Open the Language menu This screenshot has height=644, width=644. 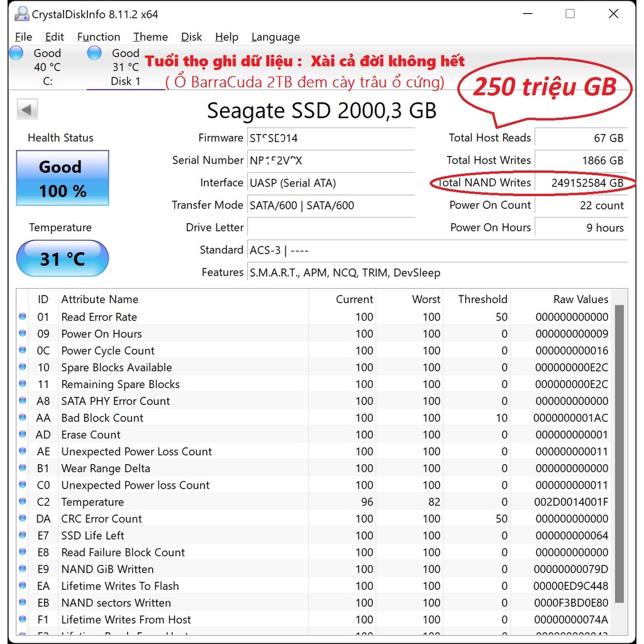[x=275, y=37]
